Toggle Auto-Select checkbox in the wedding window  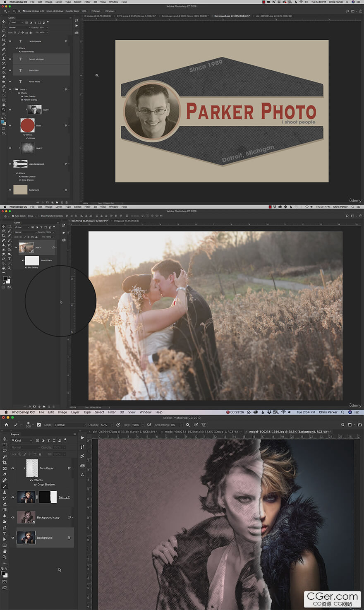12,216
